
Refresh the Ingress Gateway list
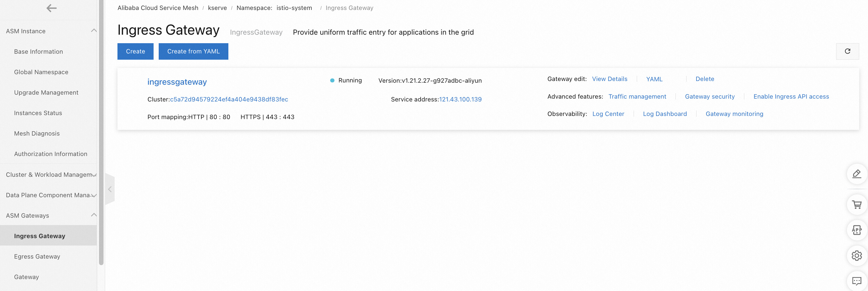(847, 51)
